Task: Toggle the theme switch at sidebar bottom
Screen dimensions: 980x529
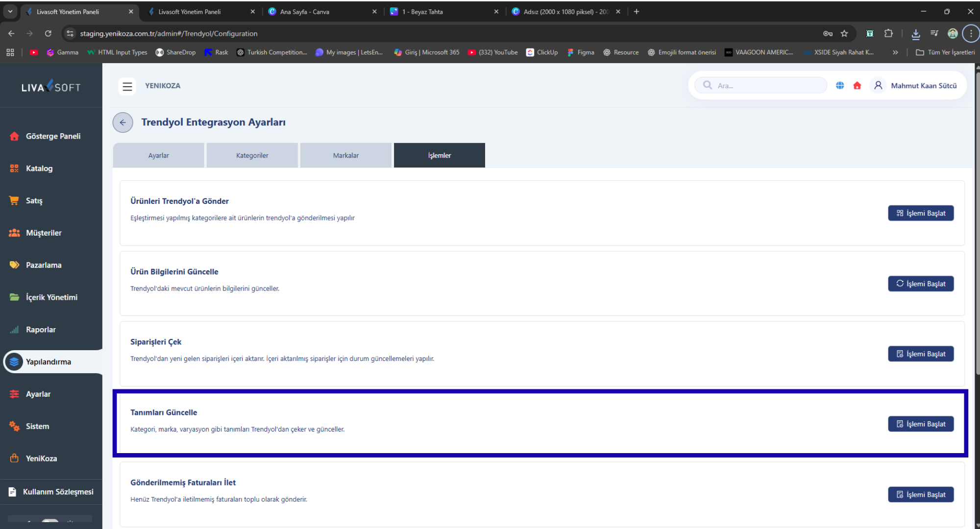Action: tap(50, 521)
